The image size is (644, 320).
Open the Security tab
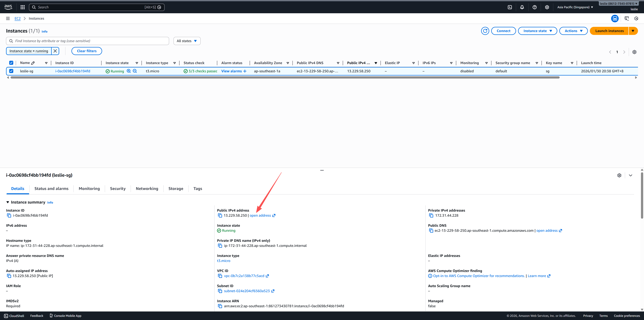point(118,189)
